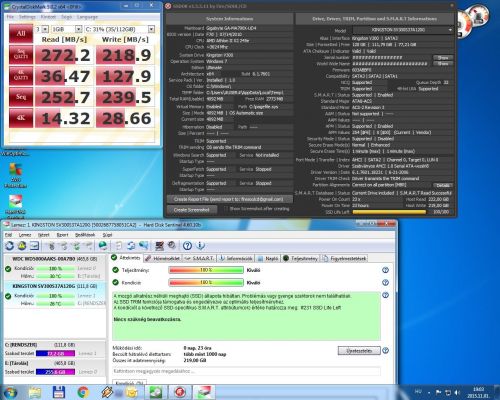Click the Action Center flag tray icon
The height and width of the screenshot is (400, 500).
pos(439,392)
